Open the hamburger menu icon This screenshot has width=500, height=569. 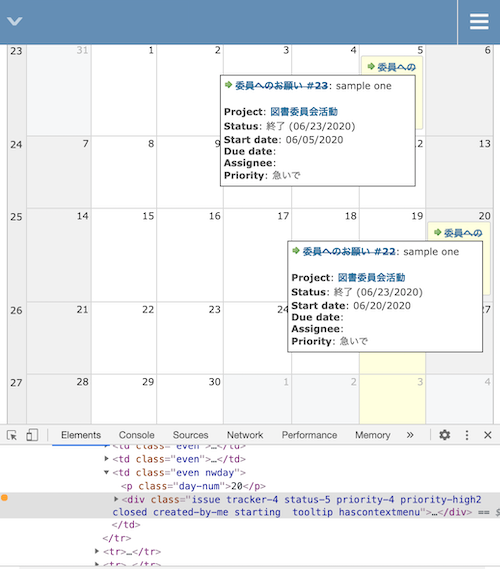click(479, 22)
